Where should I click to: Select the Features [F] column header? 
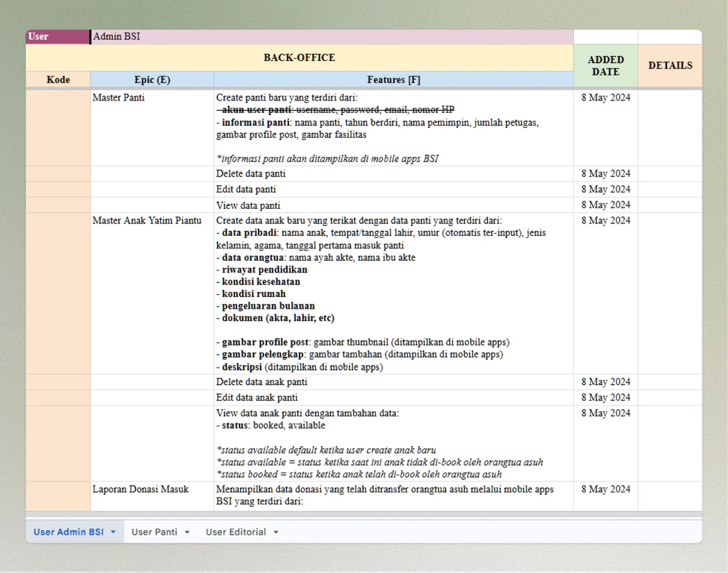(394, 80)
